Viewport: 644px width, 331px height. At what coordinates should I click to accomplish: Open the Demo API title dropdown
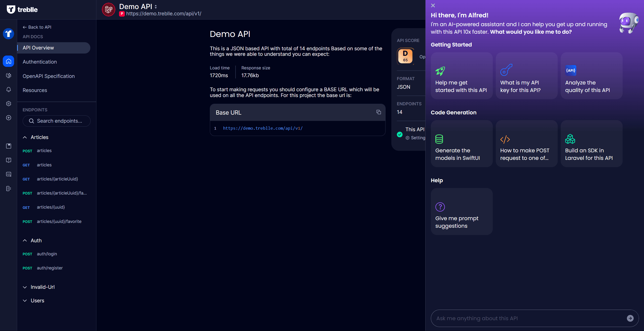pos(156,7)
